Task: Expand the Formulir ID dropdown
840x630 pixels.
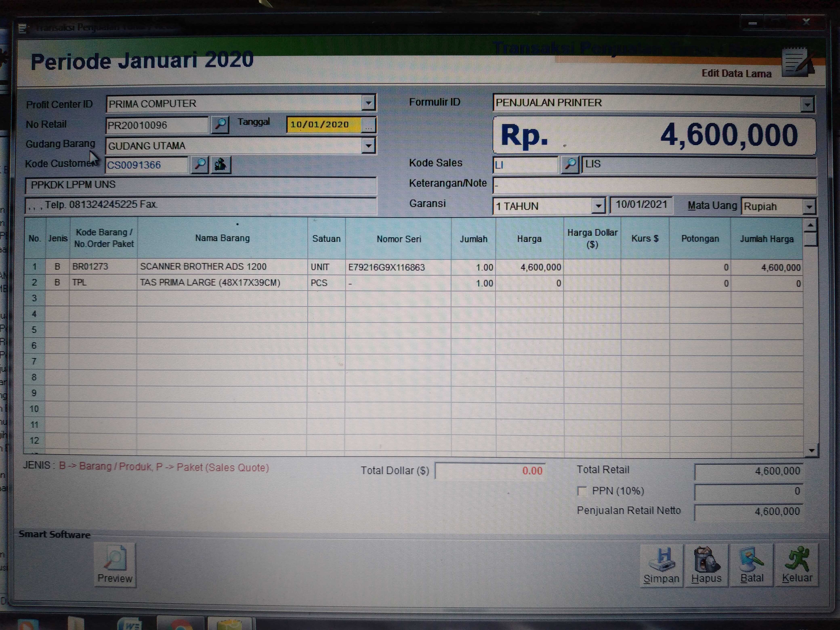Action: pos(807,104)
